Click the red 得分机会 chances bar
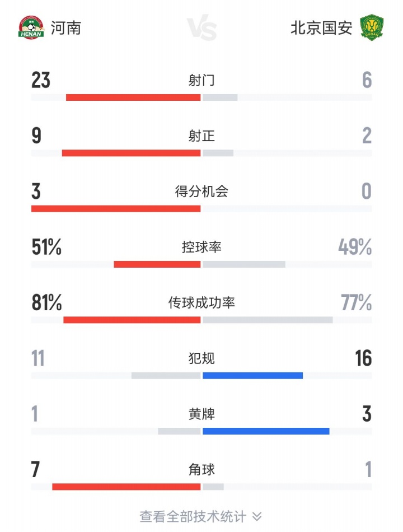This screenshot has height=532, width=403. [x=116, y=209]
